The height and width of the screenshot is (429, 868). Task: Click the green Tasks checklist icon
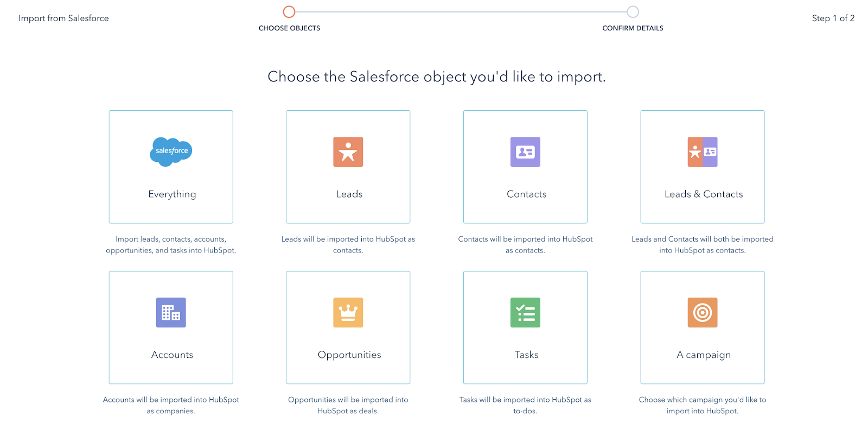pos(525,312)
